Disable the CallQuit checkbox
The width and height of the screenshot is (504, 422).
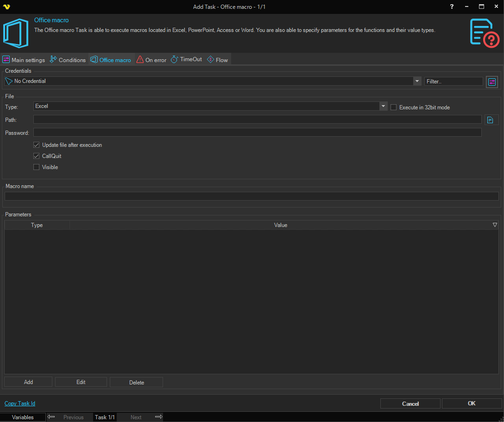click(x=37, y=156)
